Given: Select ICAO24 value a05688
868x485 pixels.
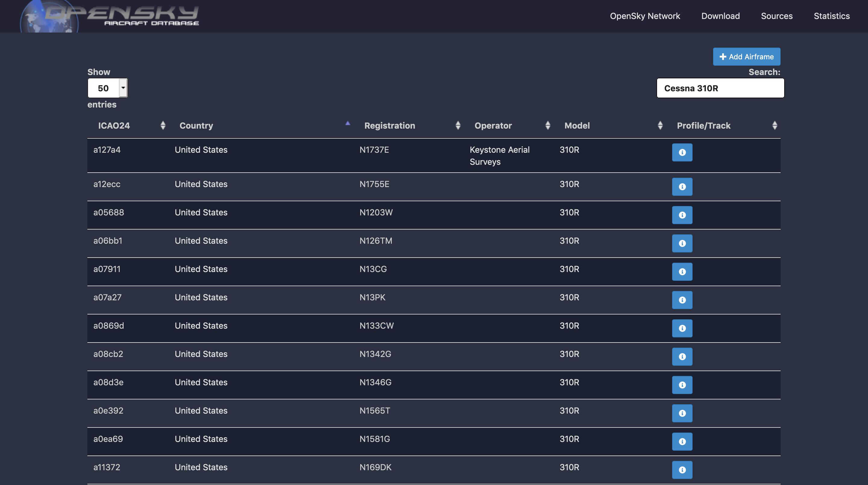Looking at the screenshot, I should [x=108, y=212].
